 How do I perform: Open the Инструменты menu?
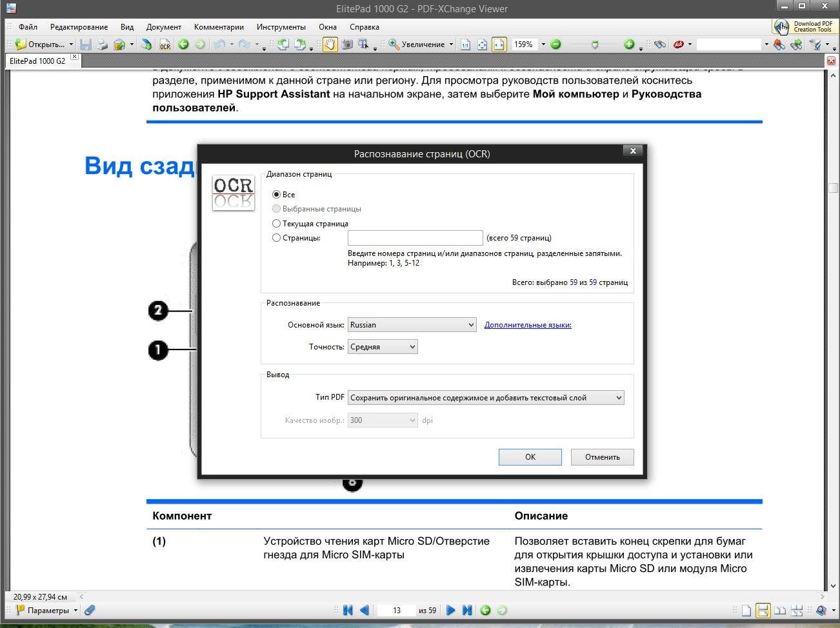281,27
